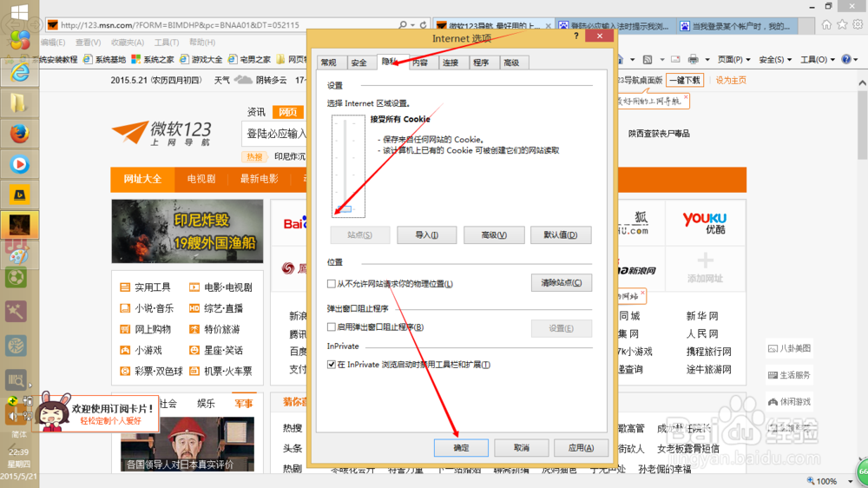
Task: Open the taskbar magnifier search tool icon
Action: 16,380
